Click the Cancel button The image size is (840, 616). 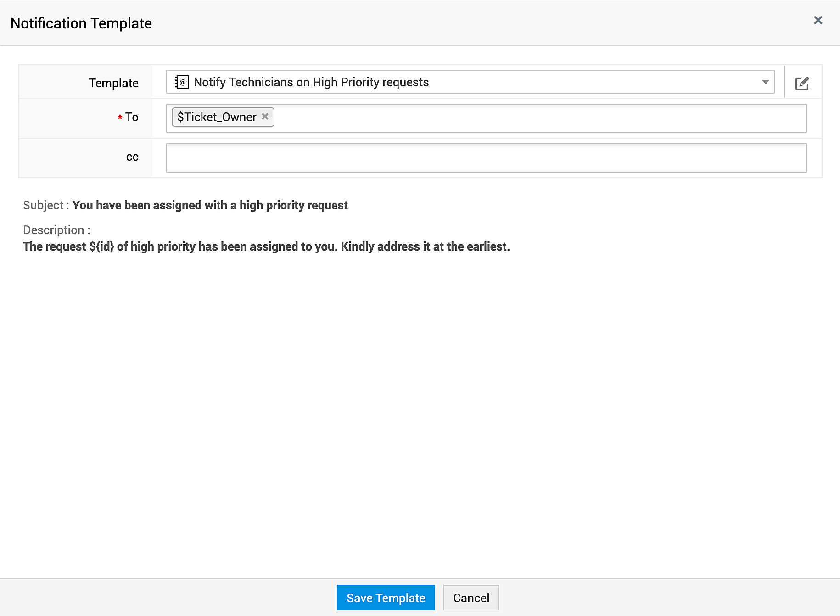(x=471, y=598)
